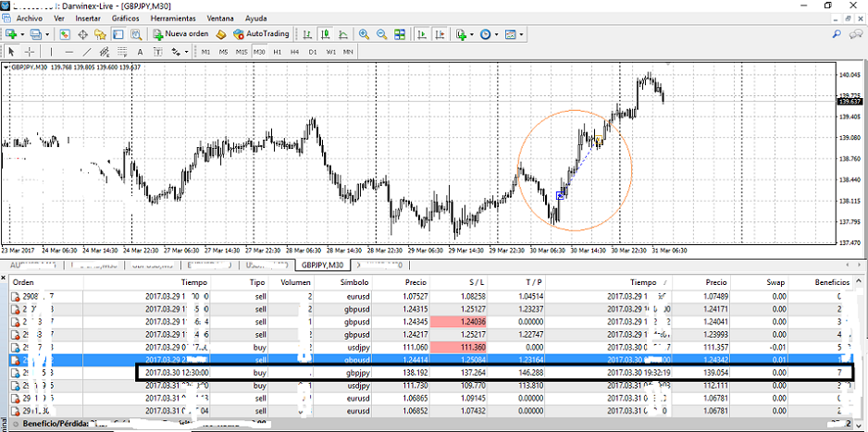Draw a horizontal line with toolbar tool
The image size is (868, 432).
click(x=68, y=52)
